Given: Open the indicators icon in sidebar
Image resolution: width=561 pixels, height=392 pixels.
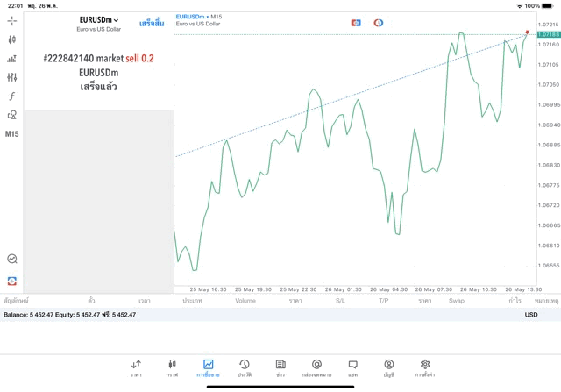Looking at the screenshot, I should pos(12,59).
